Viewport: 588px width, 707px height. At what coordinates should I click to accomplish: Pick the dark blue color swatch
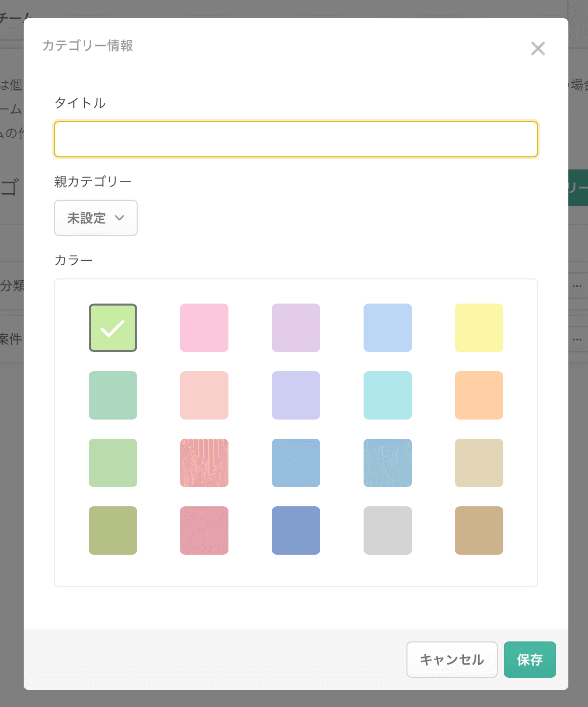(x=296, y=531)
